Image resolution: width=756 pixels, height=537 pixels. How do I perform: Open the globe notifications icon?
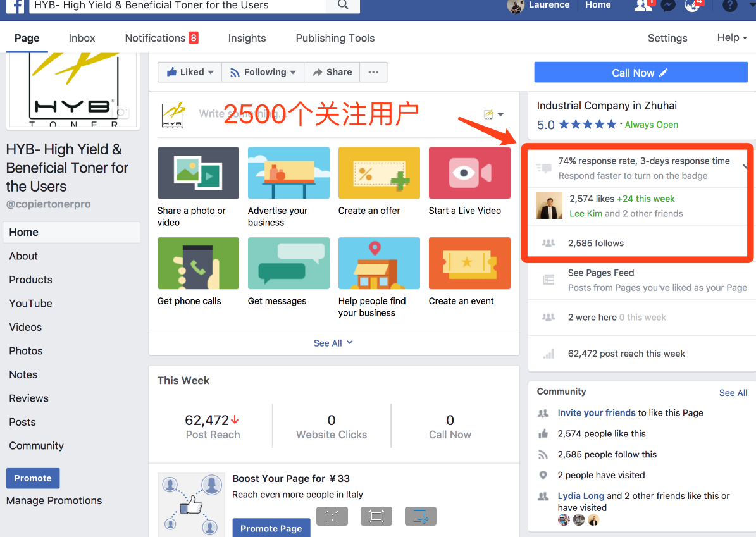pyautogui.click(x=693, y=6)
